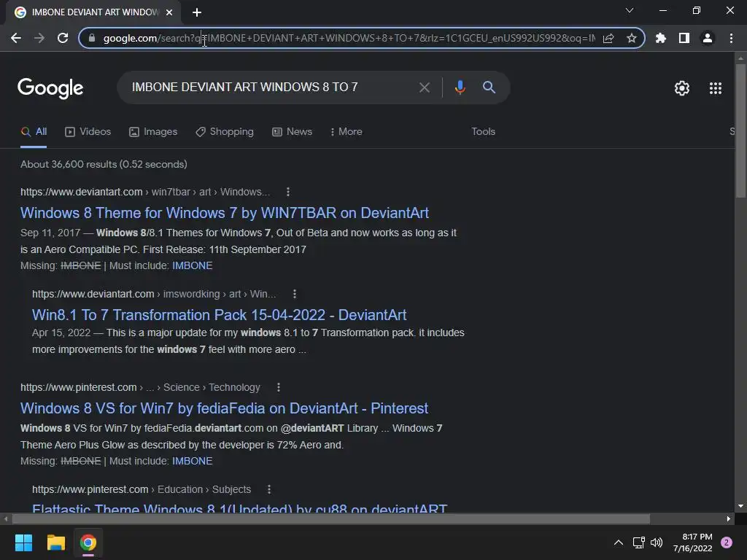This screenshot has height=560, width=747.
Task: Switch to Videos results tab
Action: click(88, 132)
